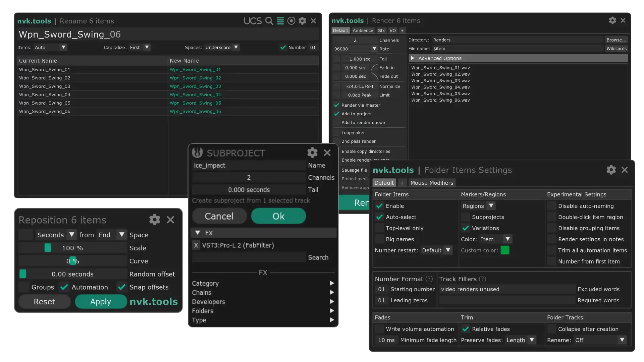Screen dimensions: 644x362
Task: Collapse the FX section in Subproject dialog
Action: point(198,233)
